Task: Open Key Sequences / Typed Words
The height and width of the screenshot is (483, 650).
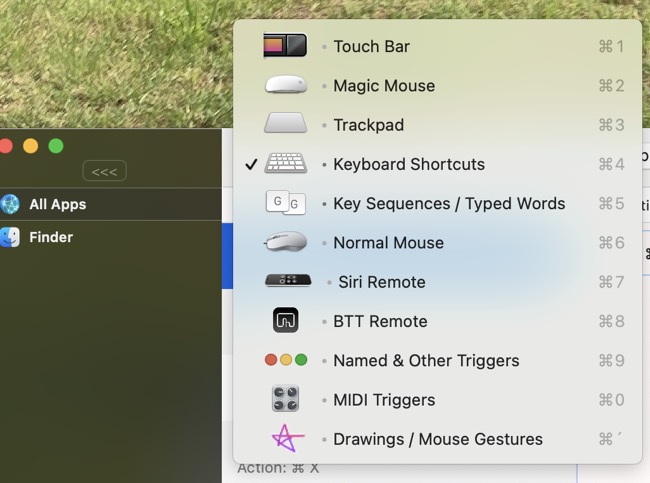Action: pos(437,204)
